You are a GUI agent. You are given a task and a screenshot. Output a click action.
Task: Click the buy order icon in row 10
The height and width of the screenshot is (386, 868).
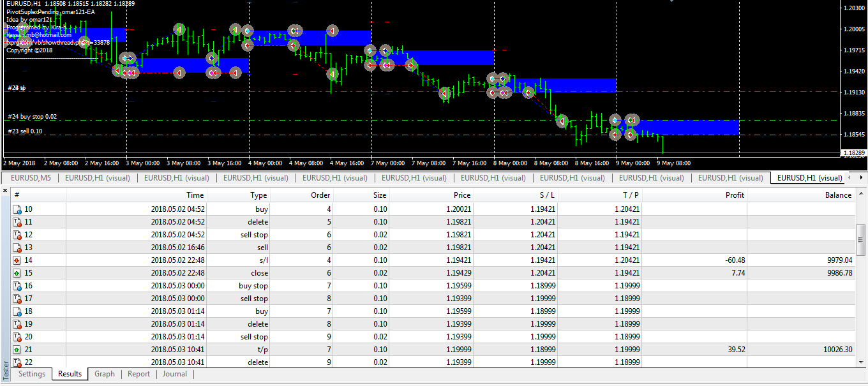(x=17, y=209)
